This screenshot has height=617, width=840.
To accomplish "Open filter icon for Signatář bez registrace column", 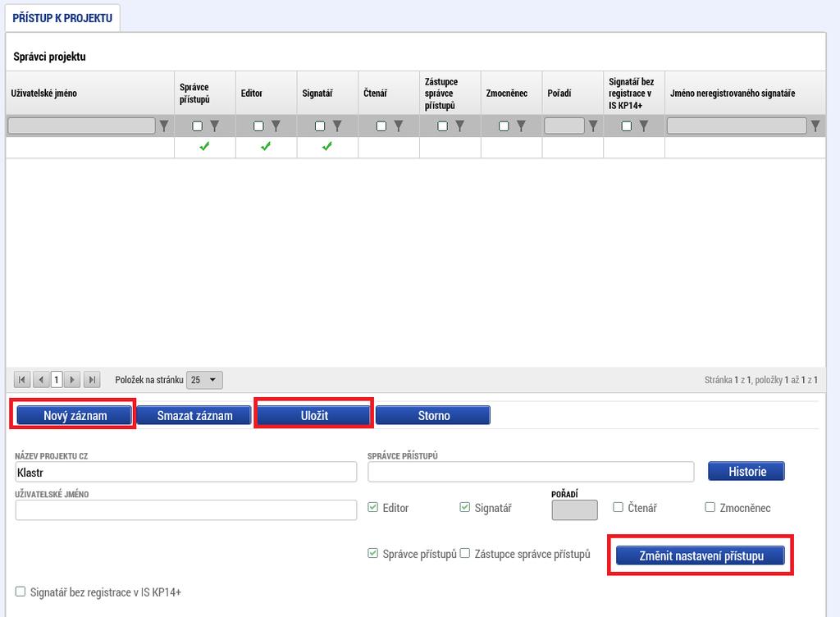I will pyautogui.click(x=643, y=126).
